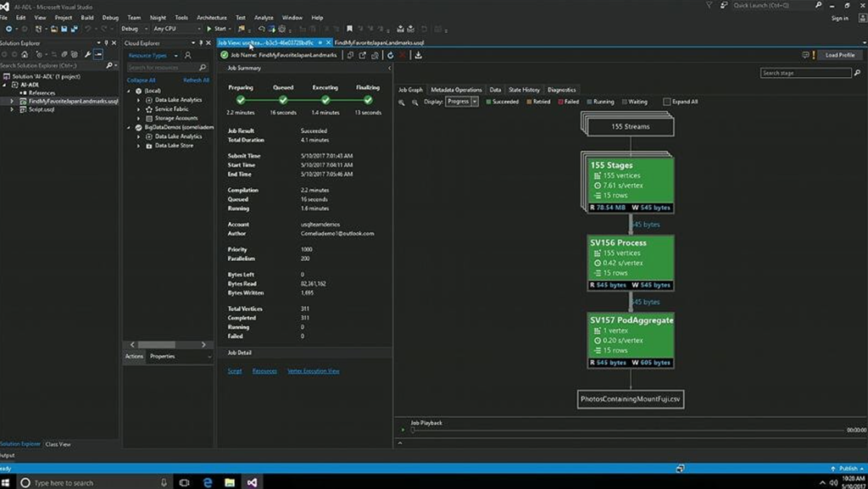The height and width of the screenshot is (489, 868).
Task: Enable the Expand All checkbox
Action: (x=667, y=102)
